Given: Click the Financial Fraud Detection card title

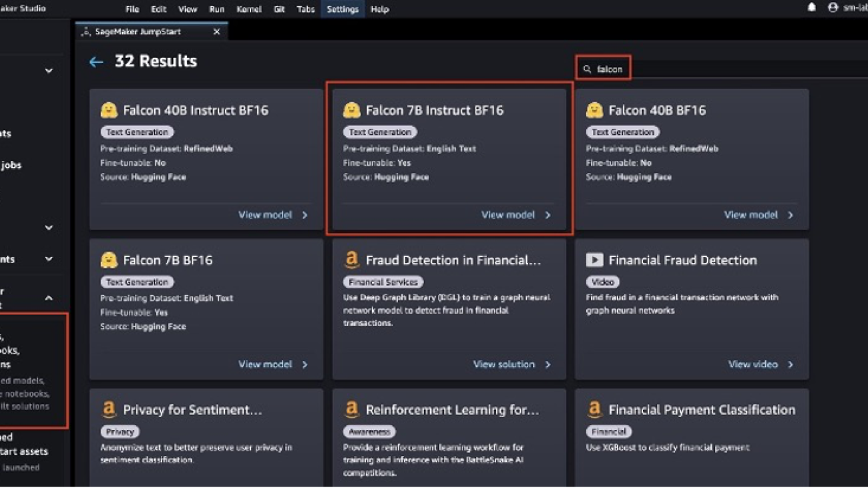Looking at the screenshot, I should pos(682,260).
